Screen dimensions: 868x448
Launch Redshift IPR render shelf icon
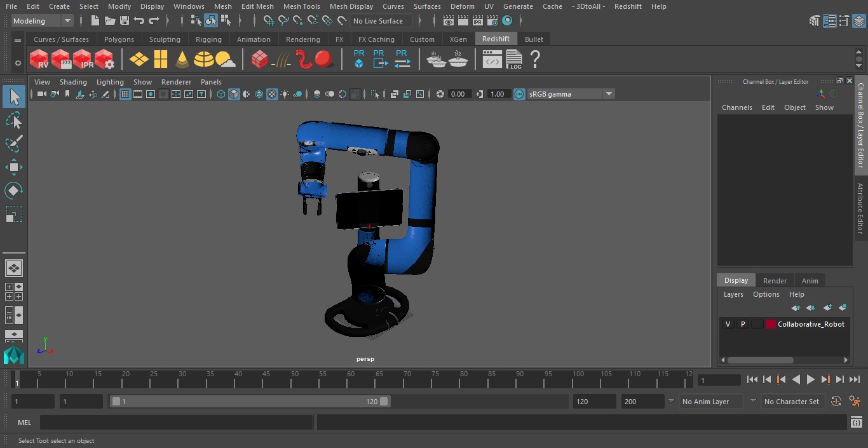(x=83, y=60)
